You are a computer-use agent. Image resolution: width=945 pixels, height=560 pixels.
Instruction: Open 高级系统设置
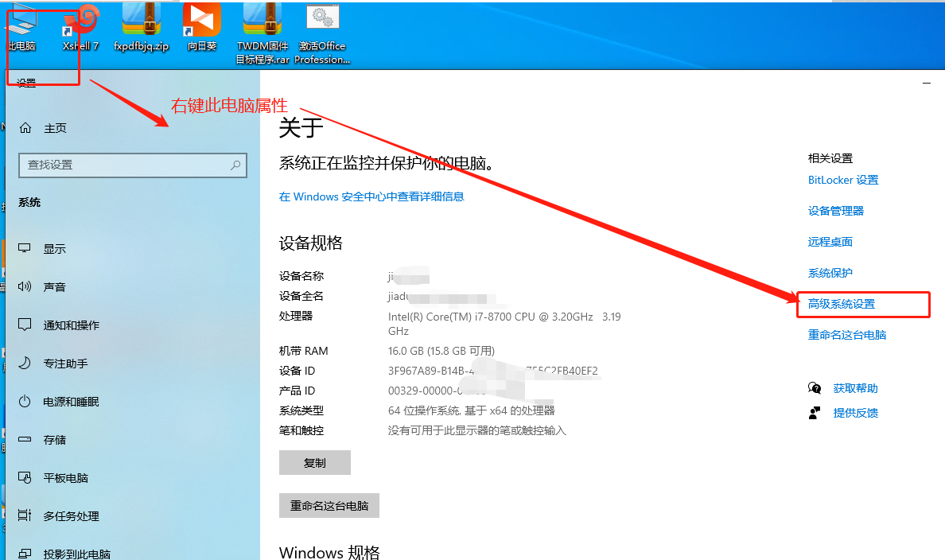point(844,304)
